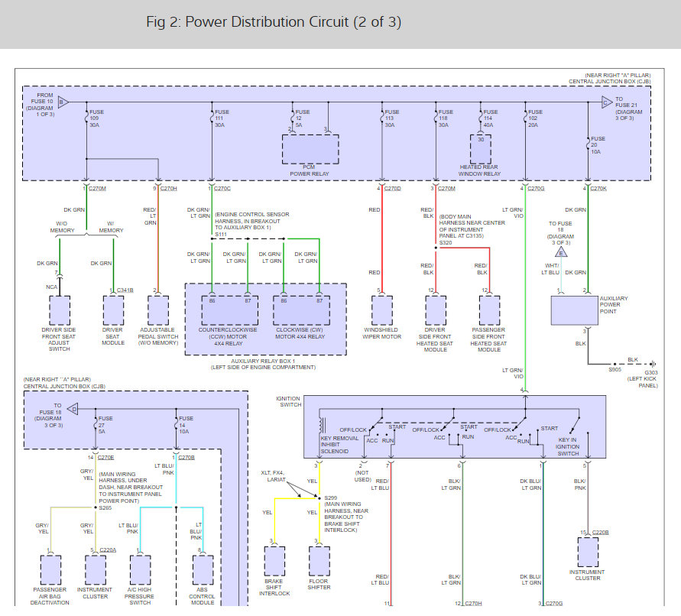Click the C270B connector label

(186, 458)
